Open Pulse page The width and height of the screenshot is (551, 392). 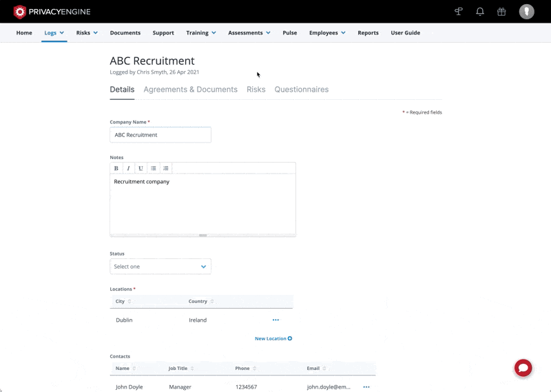(x=289, y=32)
